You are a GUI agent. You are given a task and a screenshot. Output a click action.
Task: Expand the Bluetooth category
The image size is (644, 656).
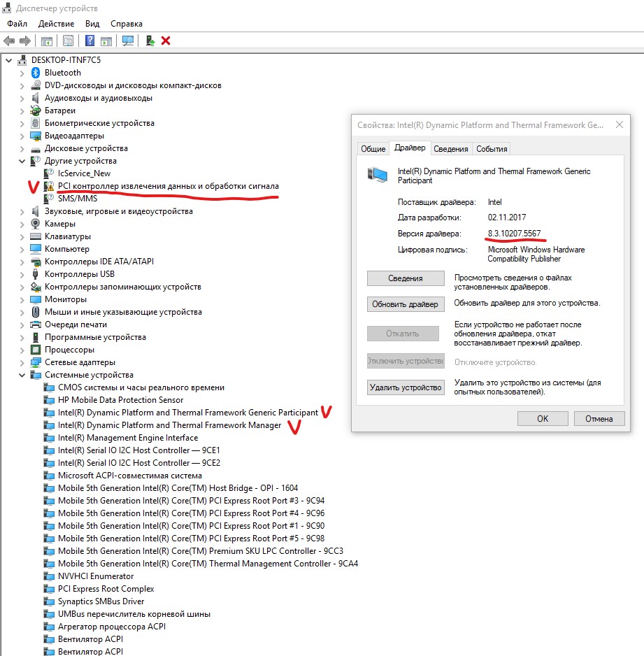(x=22, y=73)
